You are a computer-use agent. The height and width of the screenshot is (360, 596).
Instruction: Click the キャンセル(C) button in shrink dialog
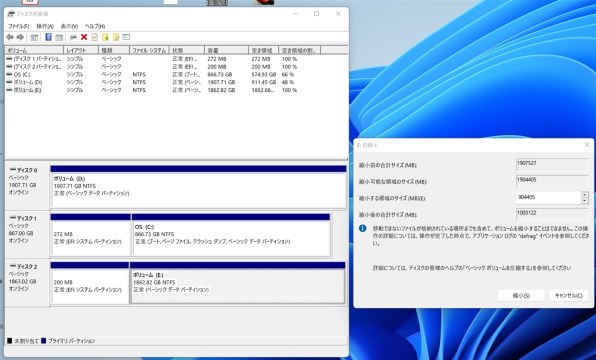pyautogui.click(x=569, y=295)
